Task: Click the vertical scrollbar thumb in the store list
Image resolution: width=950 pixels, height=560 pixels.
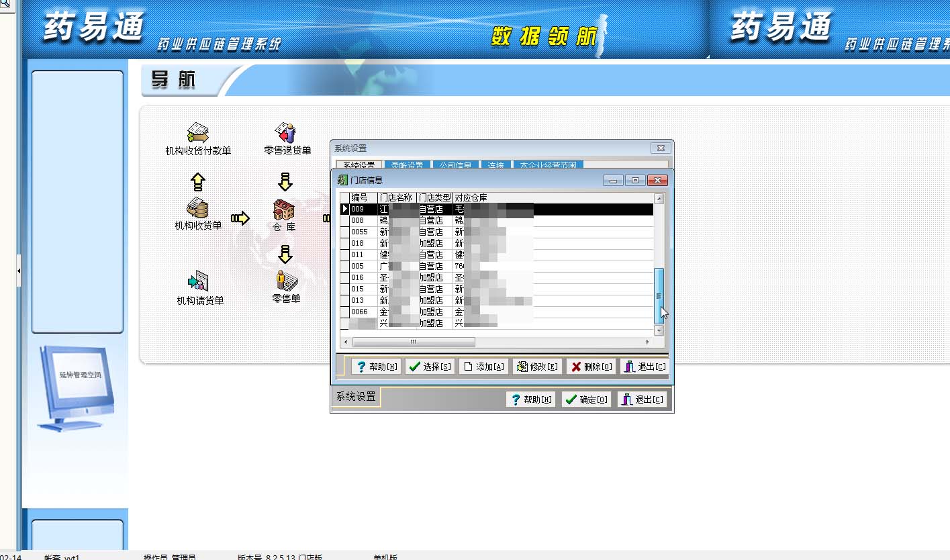Action: tap(659, 296)
